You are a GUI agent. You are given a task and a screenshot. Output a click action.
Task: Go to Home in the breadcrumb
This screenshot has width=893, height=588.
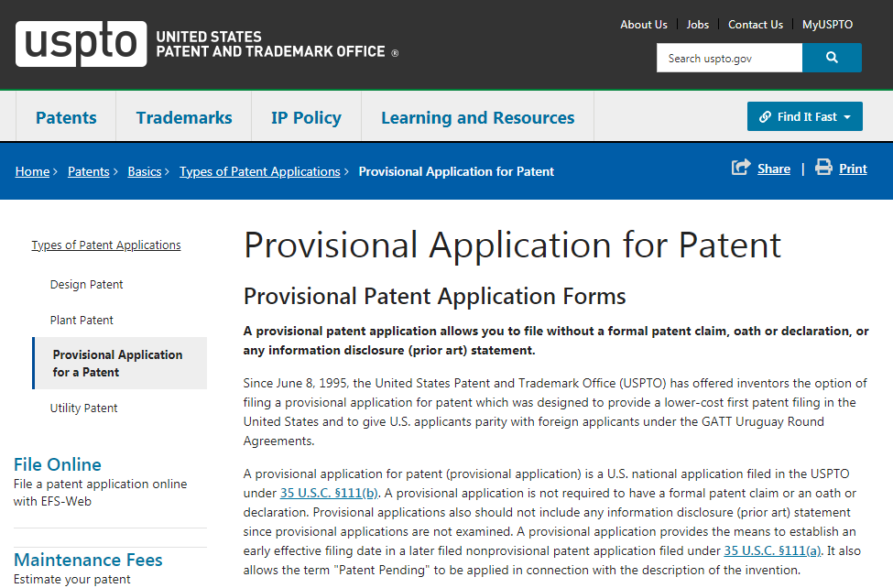coord(32,171)
